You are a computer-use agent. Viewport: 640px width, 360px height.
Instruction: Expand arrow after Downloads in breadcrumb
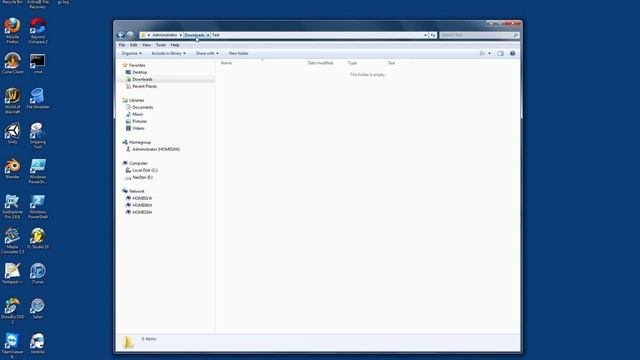coord(208,35)
